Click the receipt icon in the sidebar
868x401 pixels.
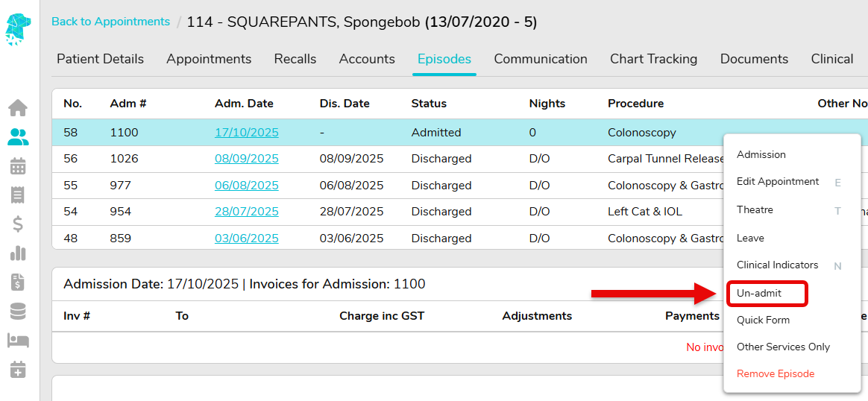tap(18, 195)
